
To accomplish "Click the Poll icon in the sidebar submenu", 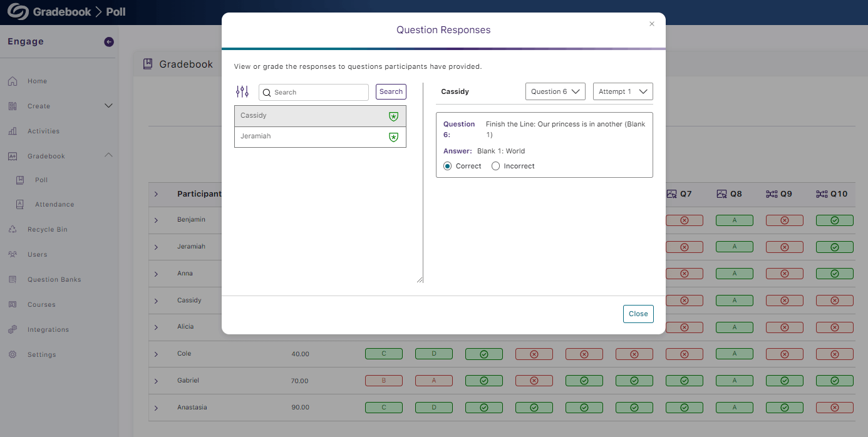I will click(20, 180).
